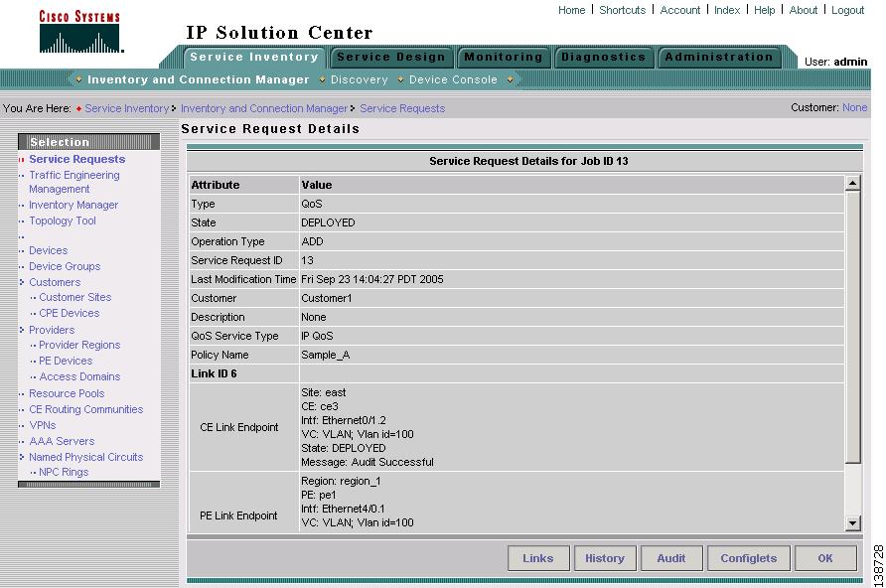
Task: Open the Monitoring tab
Action: pos(504,57)
